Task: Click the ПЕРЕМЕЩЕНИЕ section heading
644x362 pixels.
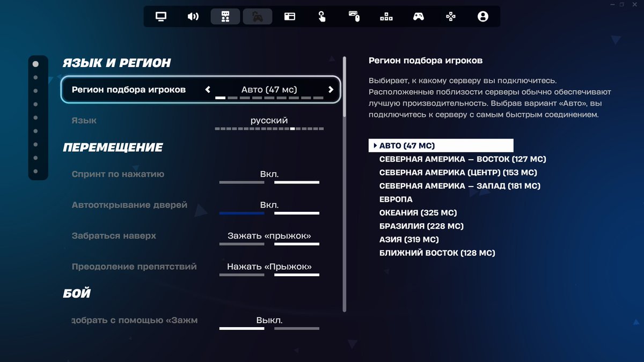Action: pos(113,147)
